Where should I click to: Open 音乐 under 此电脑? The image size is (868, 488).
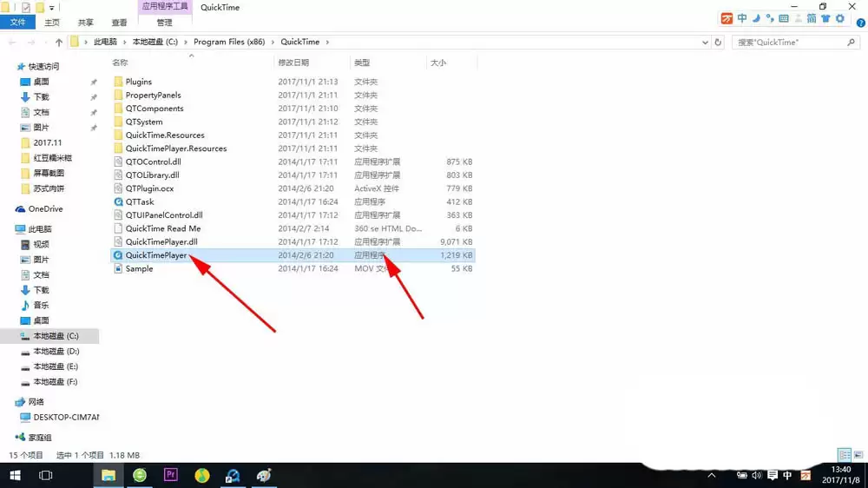[41, 305]
